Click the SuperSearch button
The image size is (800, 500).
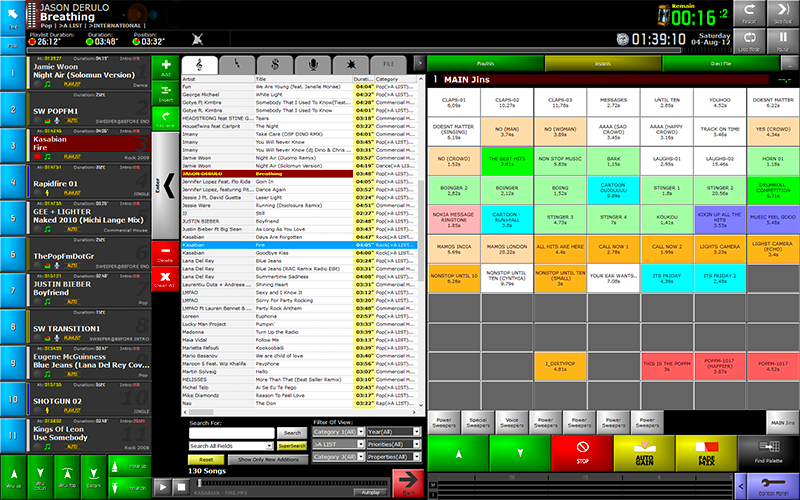point(292,446)
